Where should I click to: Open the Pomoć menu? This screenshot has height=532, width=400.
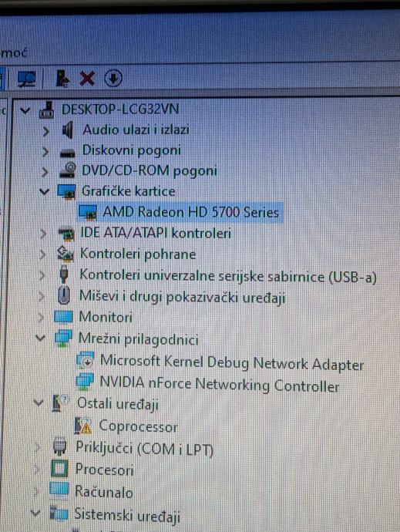(x=14, y=53)
